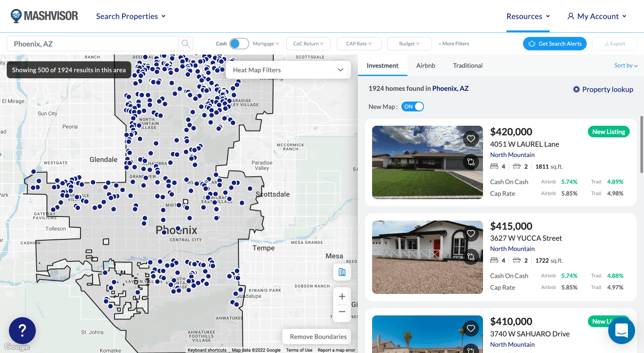Click the My Account person icon
Image resolution: width=644 pixels, height=353 pixels.
click(x=570, y=16)
